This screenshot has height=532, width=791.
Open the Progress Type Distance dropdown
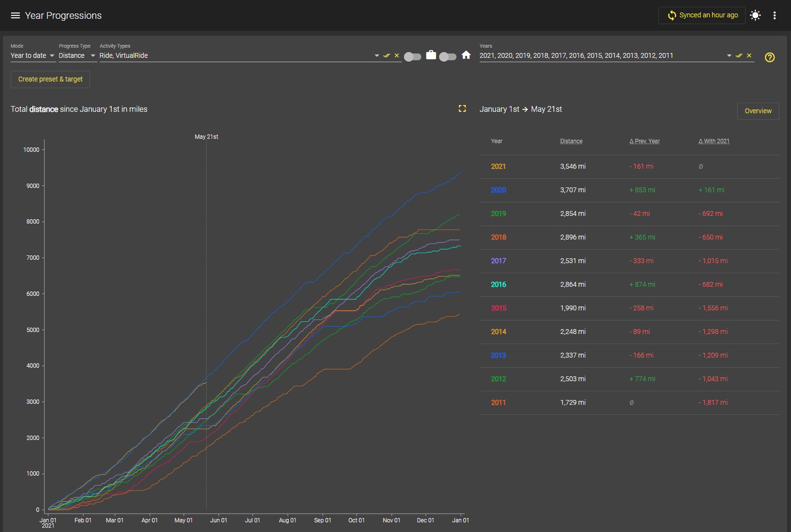(77, 55)
